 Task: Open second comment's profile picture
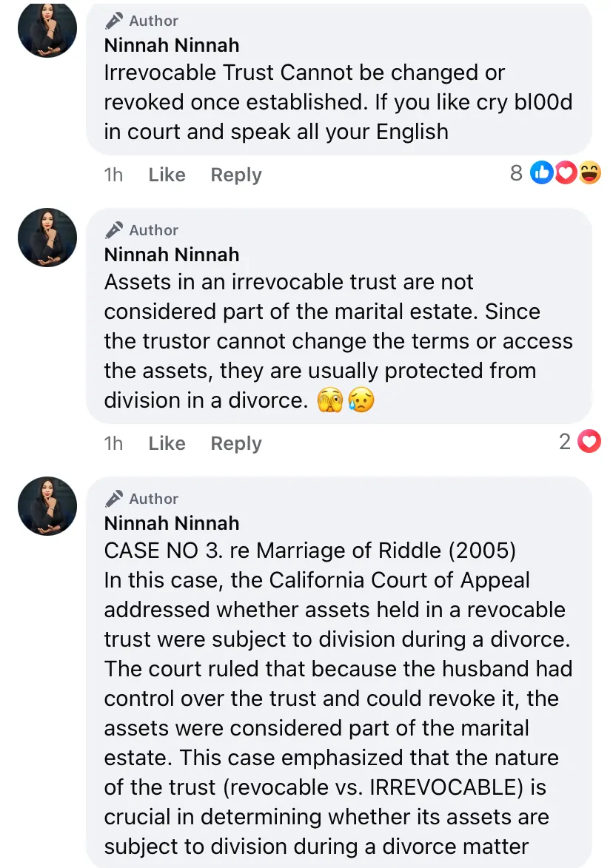47,238
